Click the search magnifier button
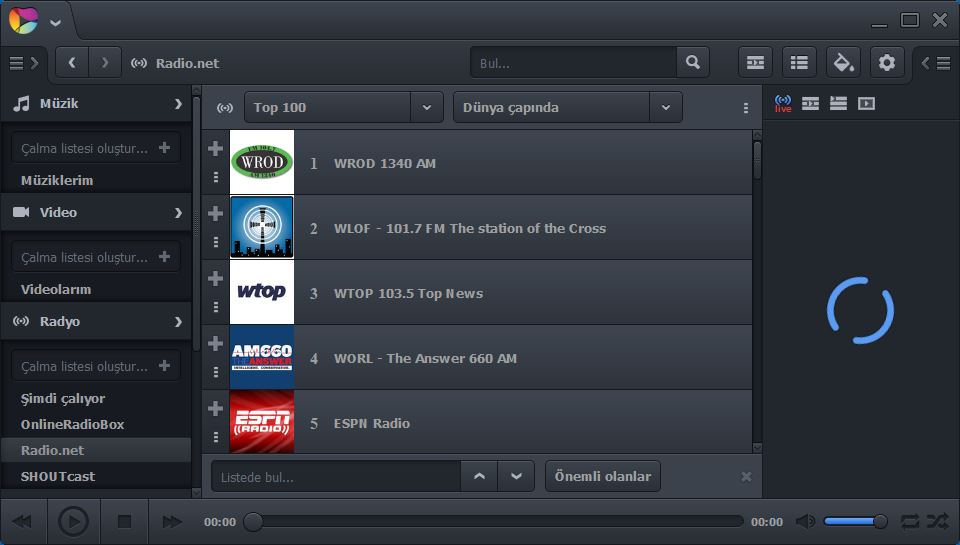The width and height of the screenshot is (960, 545). tap(692, 62)
